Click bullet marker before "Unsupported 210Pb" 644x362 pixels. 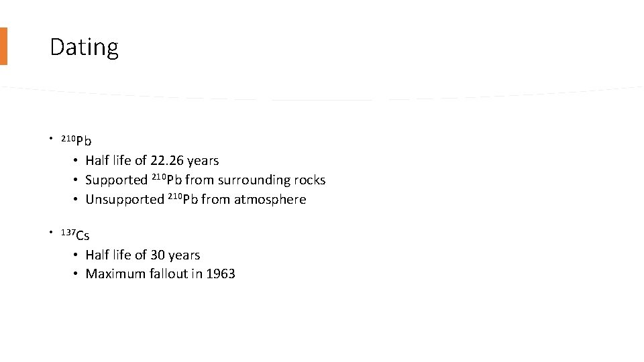coord(77,200)
